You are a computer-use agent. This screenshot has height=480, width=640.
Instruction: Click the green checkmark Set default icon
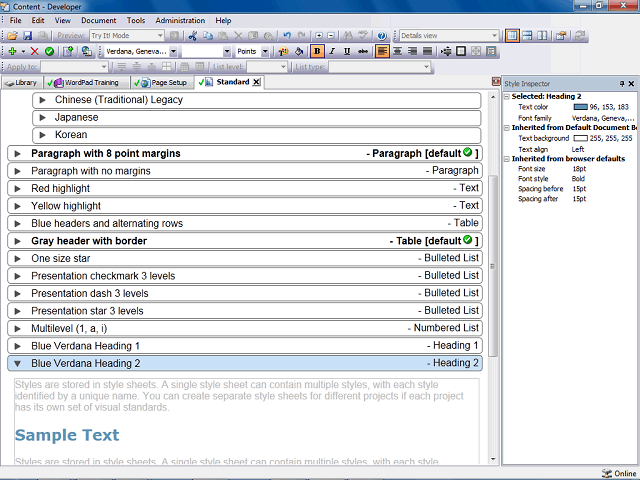tap(49, 51)
